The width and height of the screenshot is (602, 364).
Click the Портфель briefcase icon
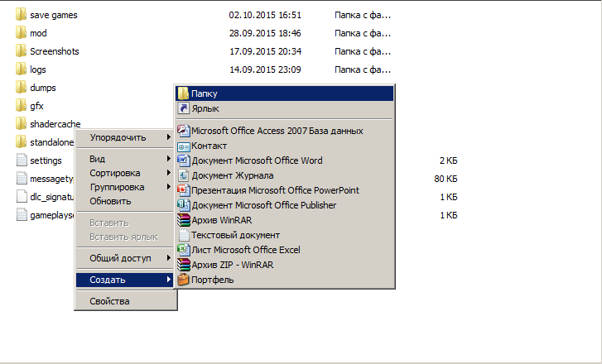183,280
